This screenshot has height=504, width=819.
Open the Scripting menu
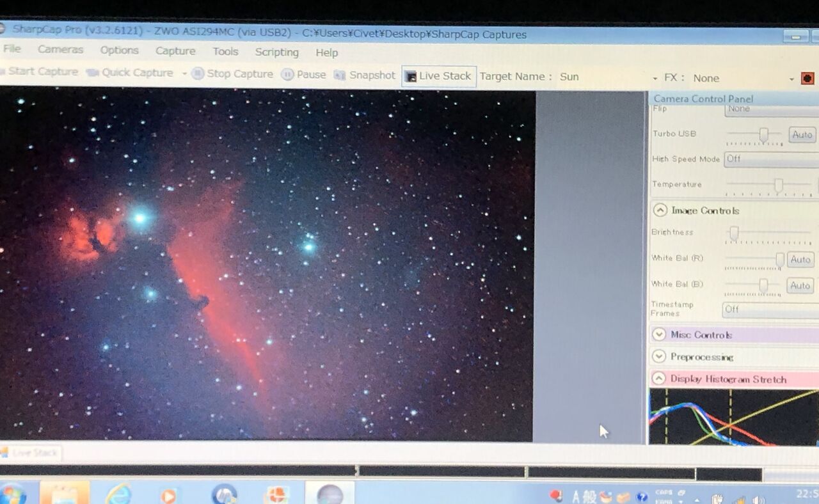pos(276,52)
